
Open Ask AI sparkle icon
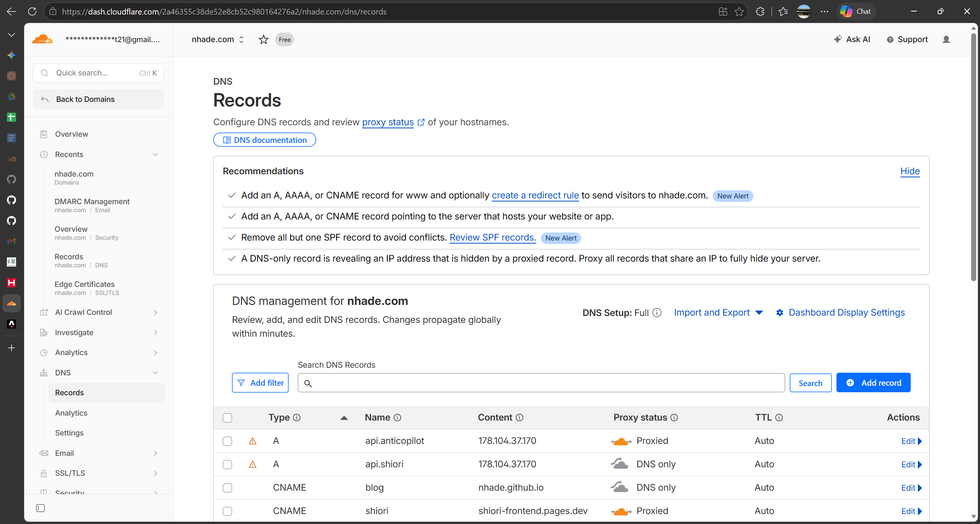pyautogui.click(x=838, y=39)
